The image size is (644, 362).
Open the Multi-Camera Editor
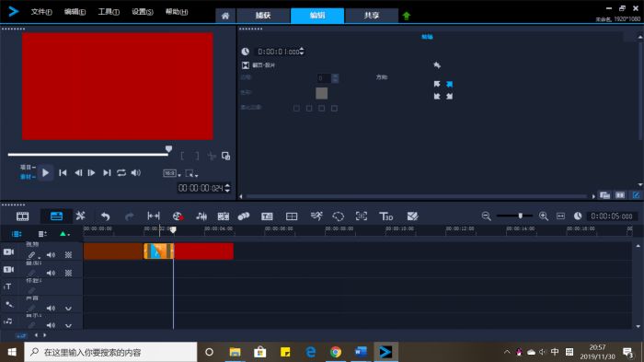tap(292, 216)
